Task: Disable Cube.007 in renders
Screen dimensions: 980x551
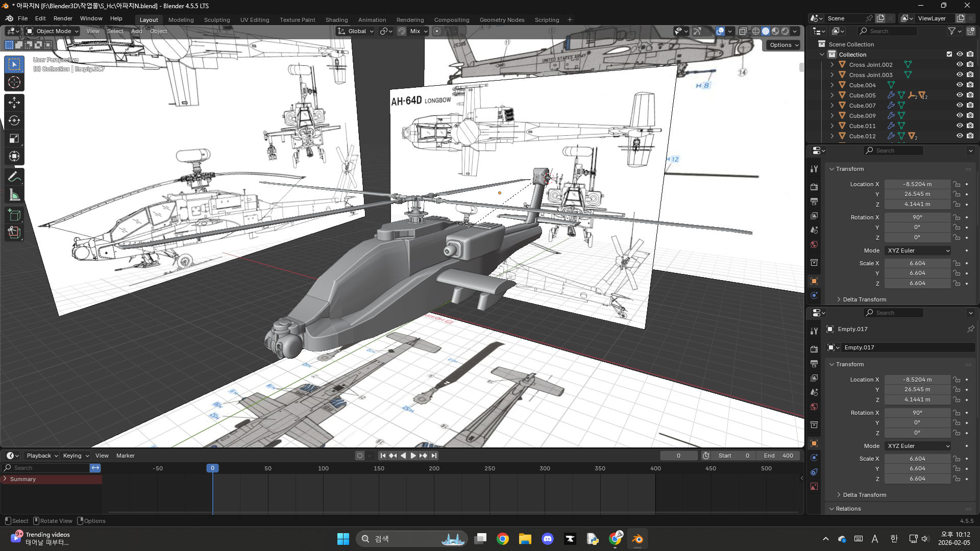Action: click(x=970, y=106)
